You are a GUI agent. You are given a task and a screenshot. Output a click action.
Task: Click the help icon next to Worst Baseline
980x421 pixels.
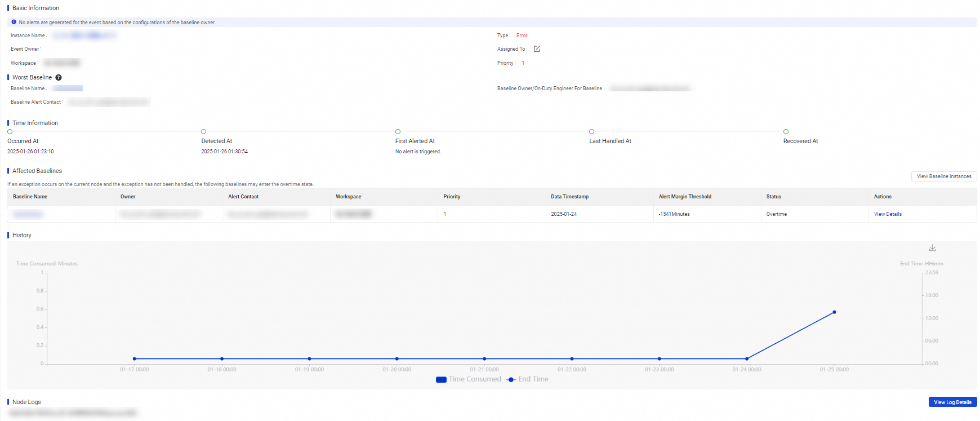(x=59, y=78)
